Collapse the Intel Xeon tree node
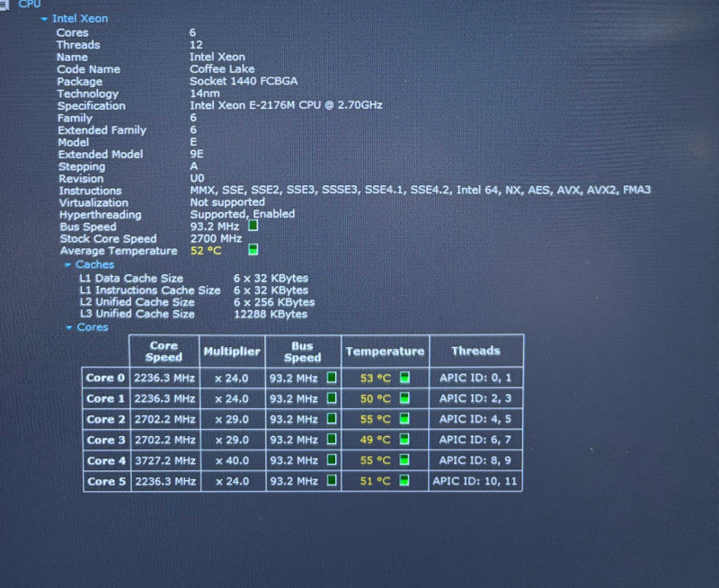719x588 pixels. [44, 19]
